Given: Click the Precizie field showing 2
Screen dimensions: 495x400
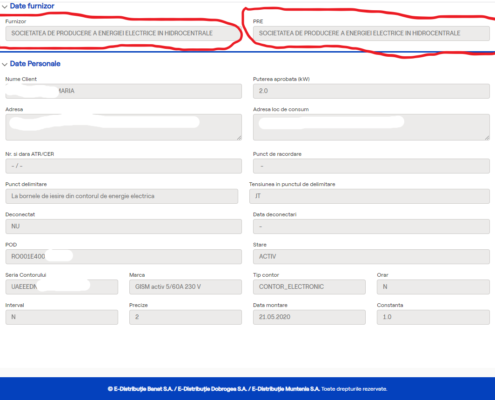Looking at the screenshot, I should [x=185, y=317].
